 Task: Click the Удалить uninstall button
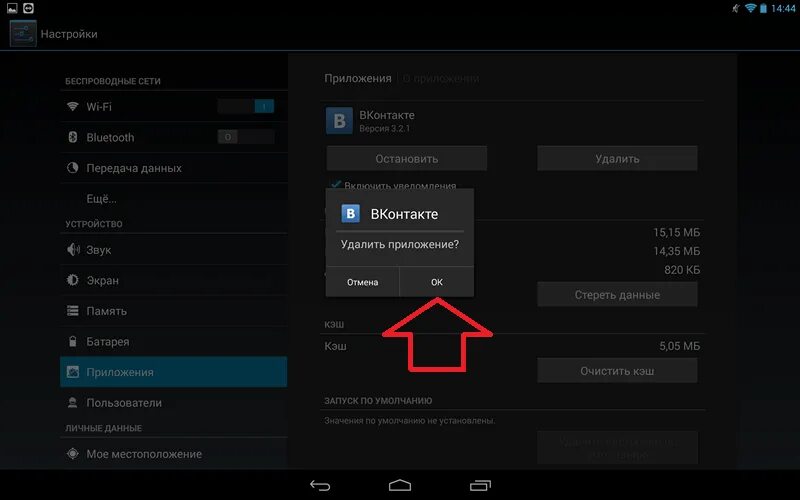617,159
